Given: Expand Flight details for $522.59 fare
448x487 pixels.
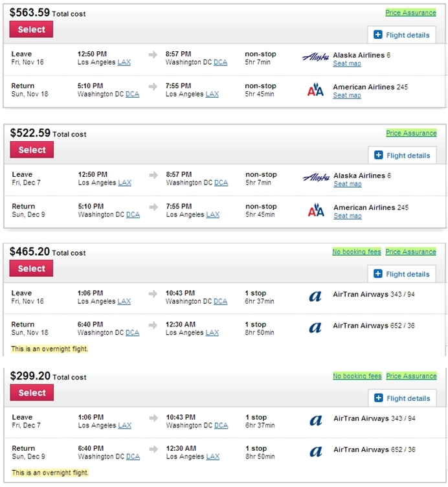Looking at the screenshot, I should 403,155.
